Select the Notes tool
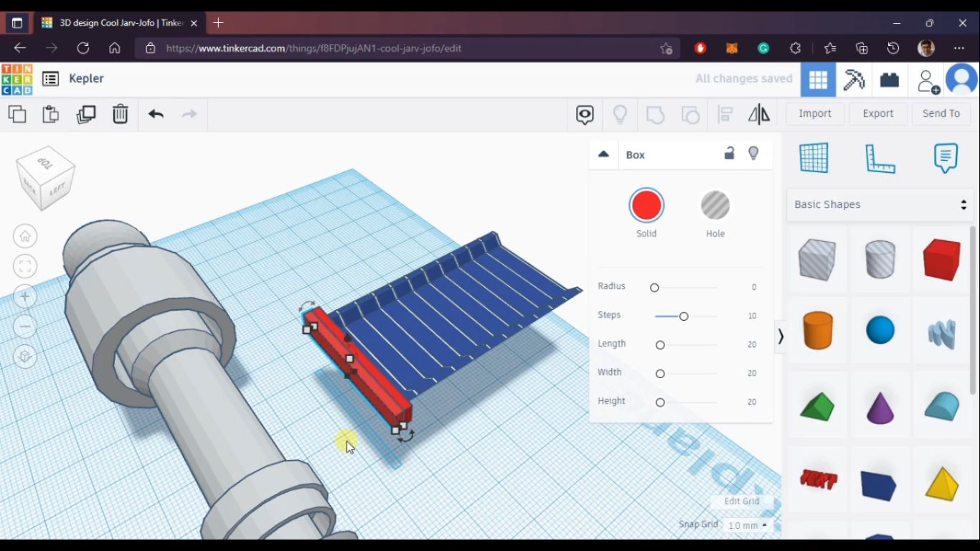 [946, 158]
